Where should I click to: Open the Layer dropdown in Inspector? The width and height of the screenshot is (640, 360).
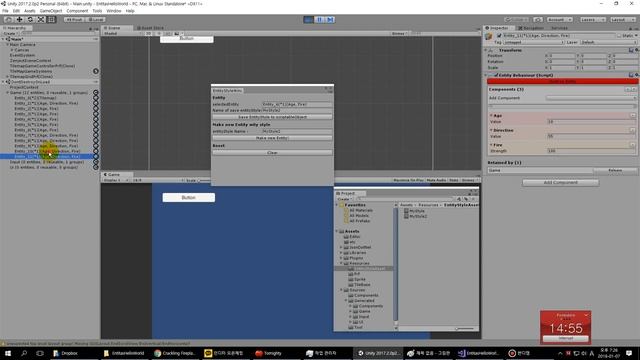point(608,42)
